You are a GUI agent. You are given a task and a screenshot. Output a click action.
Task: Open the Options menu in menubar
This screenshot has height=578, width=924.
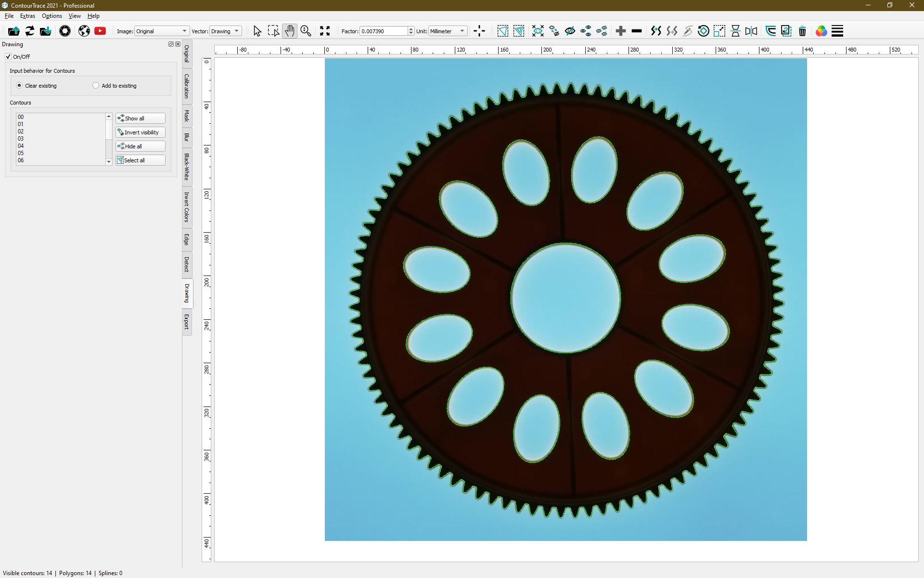click(x=52, y=16)
